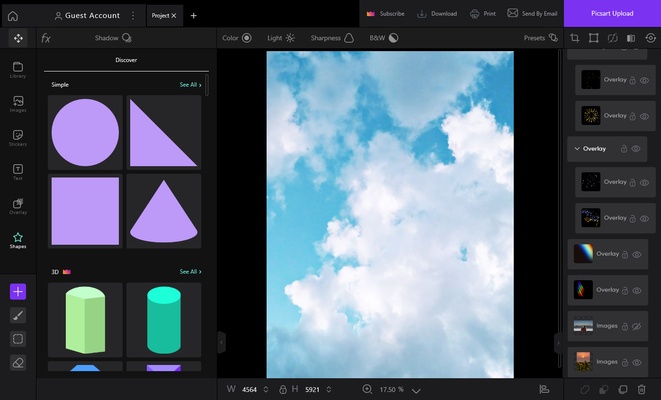Insert the cone shape
Viewport: 661px width, 400px height.
164,211
